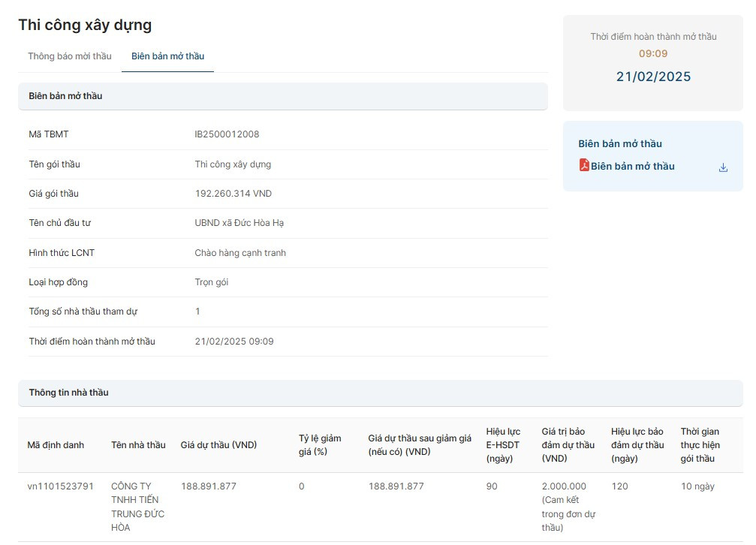
Task: Click the Tên nhà thầu column header
Action: (138, 445)
